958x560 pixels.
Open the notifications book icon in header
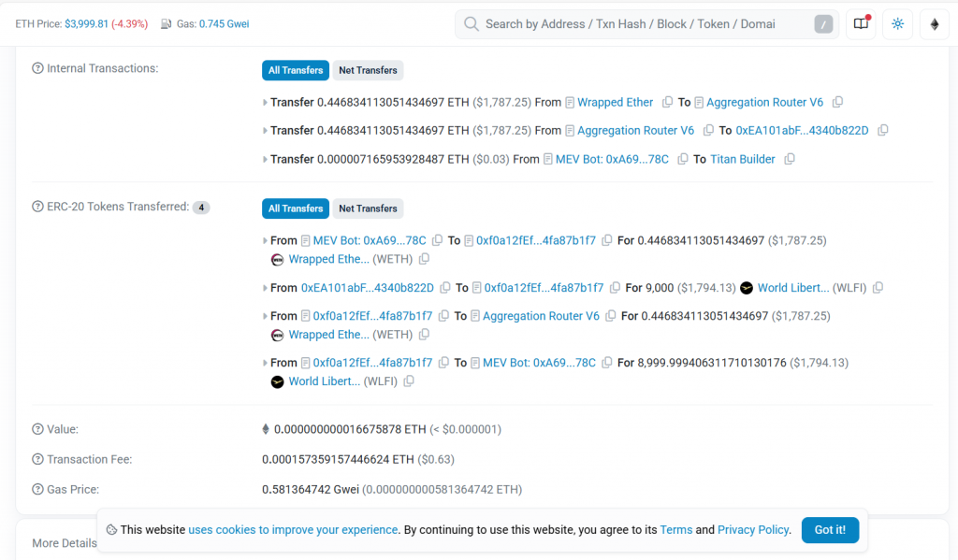point(861,23)
